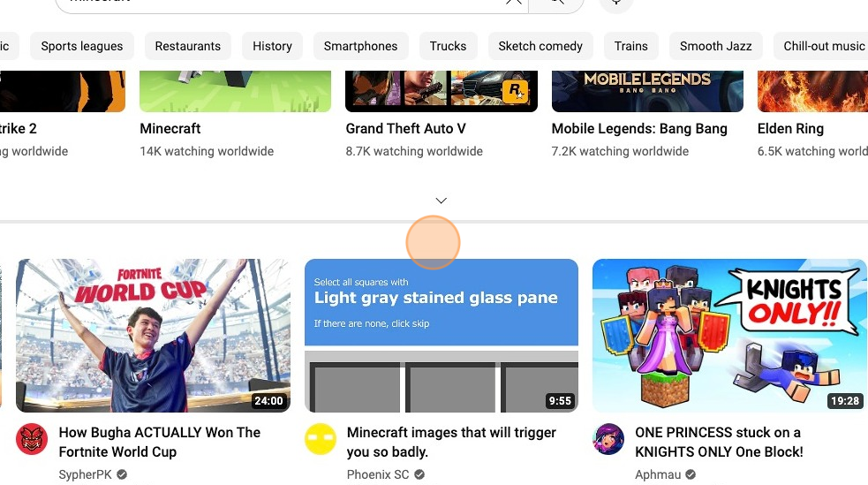Select the Sports leagues chip

pyautogui.click(x=82, y=46)
